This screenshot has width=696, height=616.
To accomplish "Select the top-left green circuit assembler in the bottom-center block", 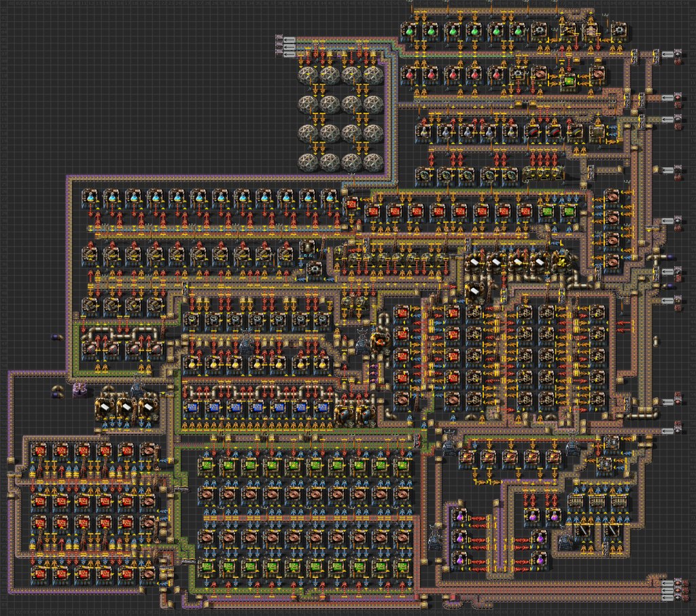I will (x=207, y=465).
